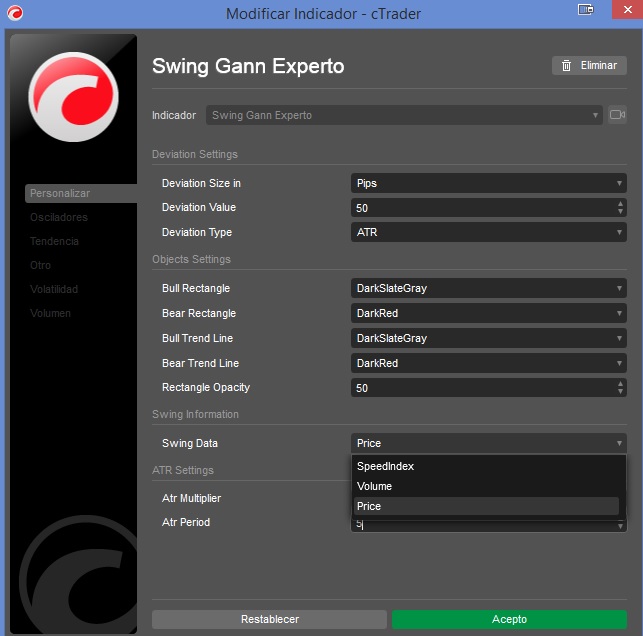Select the Personalizar category
The image size is (643, 636).
point(81,193)
